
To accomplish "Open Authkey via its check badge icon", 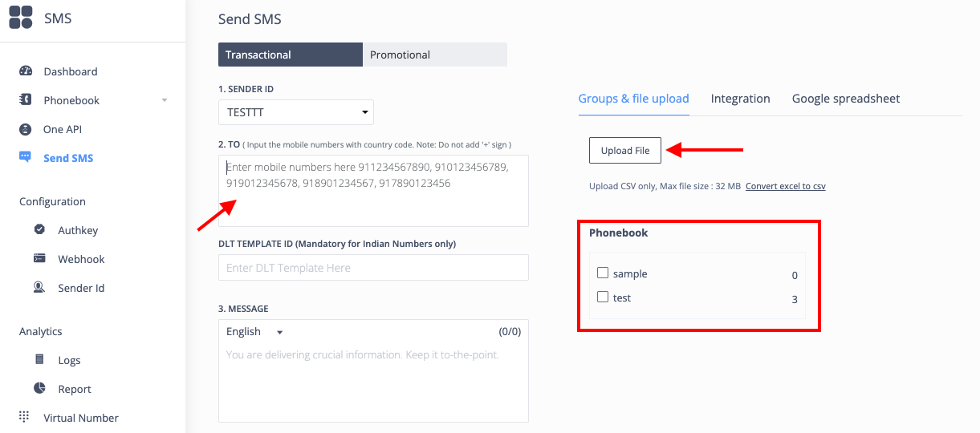I will click(x=39, y=230).
